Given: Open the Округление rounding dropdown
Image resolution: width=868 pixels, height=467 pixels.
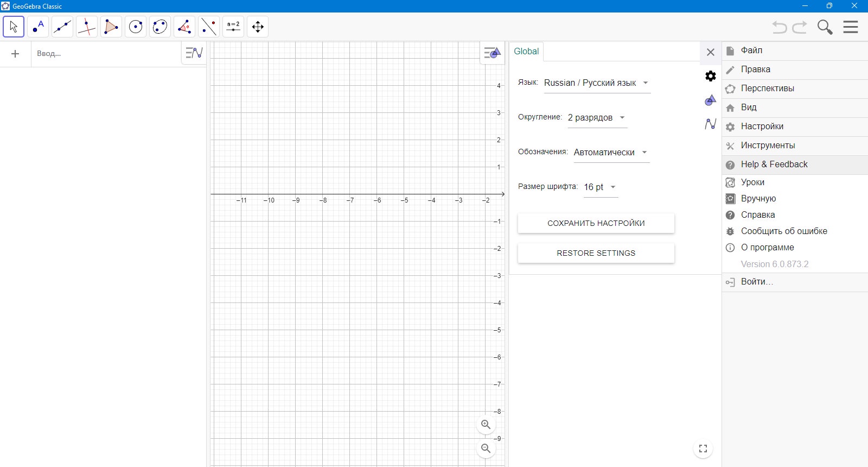Looking at the screenshot, I should pos(597,118).
